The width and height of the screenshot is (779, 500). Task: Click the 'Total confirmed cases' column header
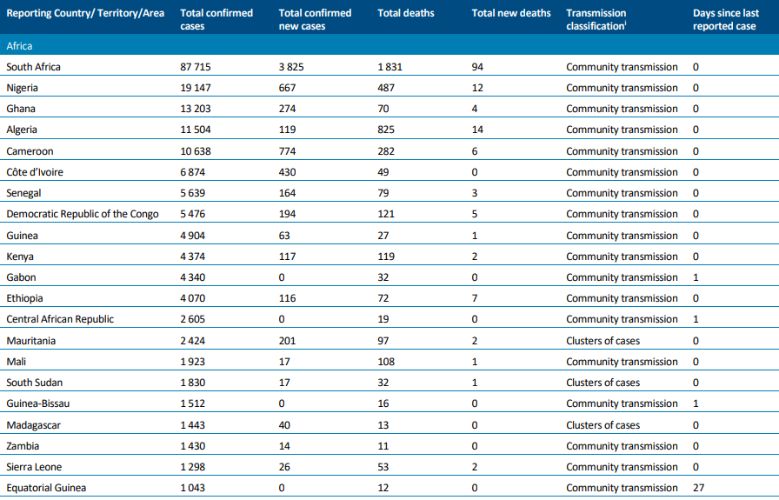click(216, 19)
